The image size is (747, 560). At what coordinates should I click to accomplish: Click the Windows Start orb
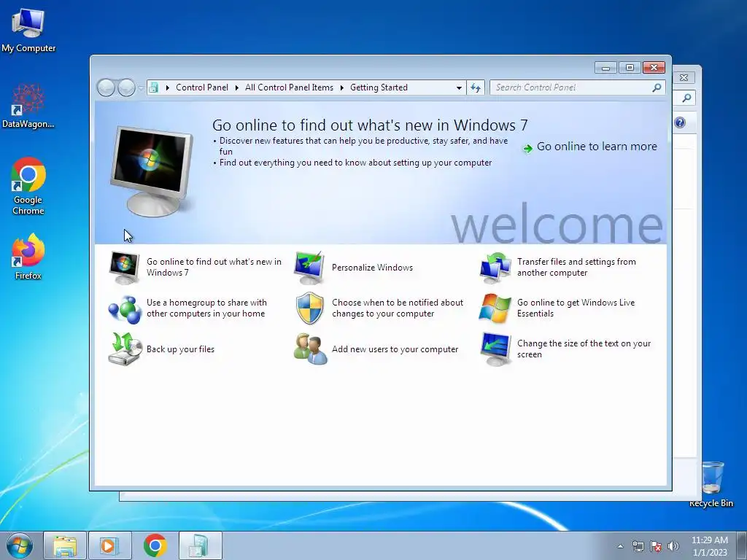click(x=20, y=545)
